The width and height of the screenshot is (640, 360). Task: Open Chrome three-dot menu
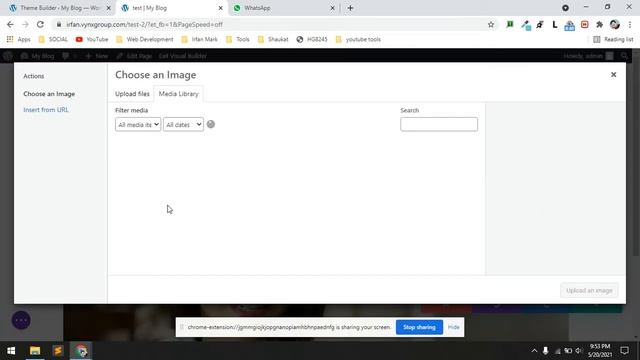(630, 24)
